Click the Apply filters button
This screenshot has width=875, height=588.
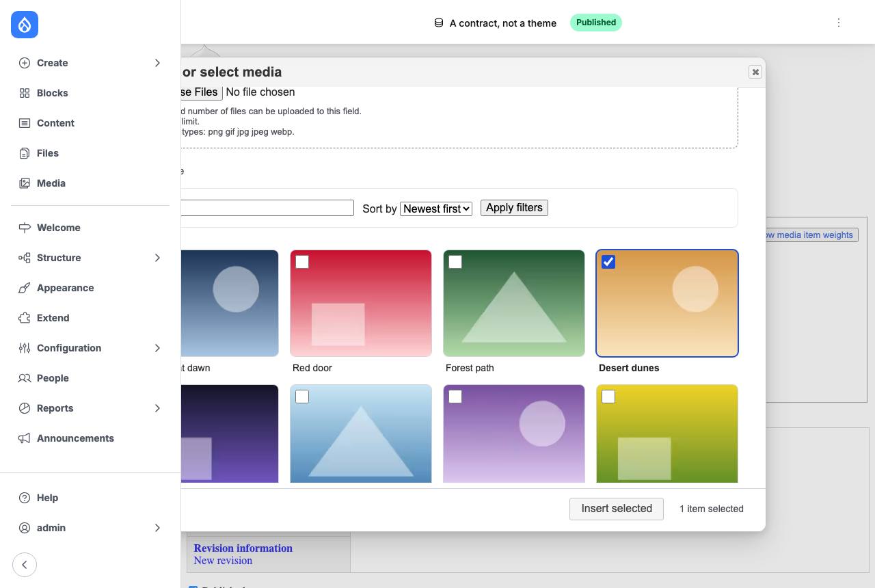(x=514, y=208)
